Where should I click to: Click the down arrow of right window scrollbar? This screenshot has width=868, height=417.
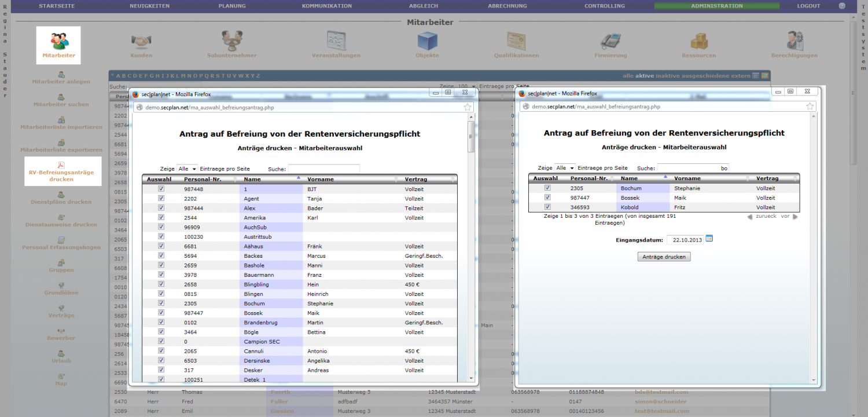[814, 380]
